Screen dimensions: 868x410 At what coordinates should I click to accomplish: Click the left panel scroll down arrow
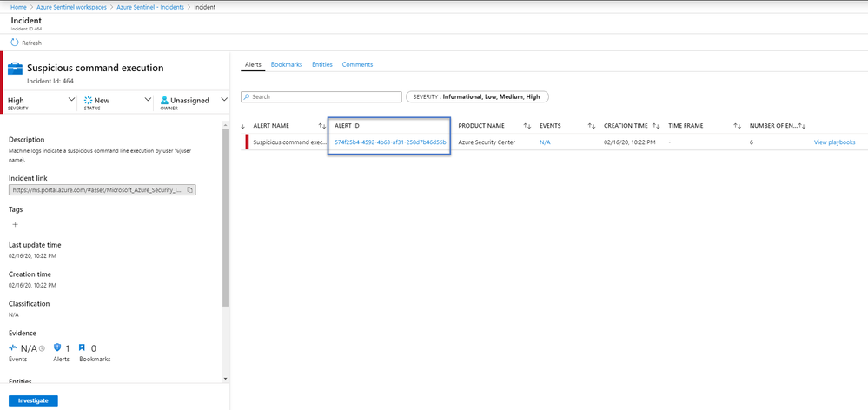(225, 379)
